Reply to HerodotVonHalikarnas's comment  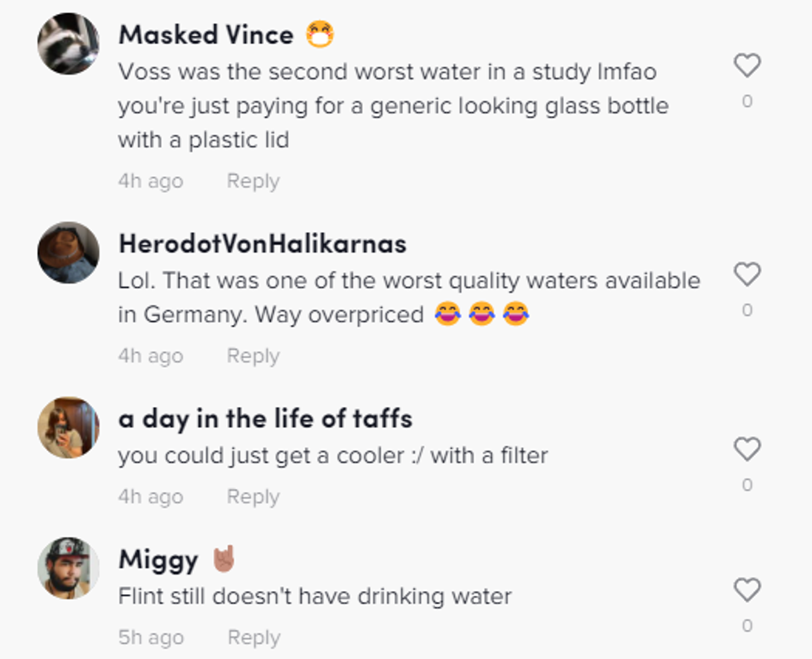[x=253, y=356]
